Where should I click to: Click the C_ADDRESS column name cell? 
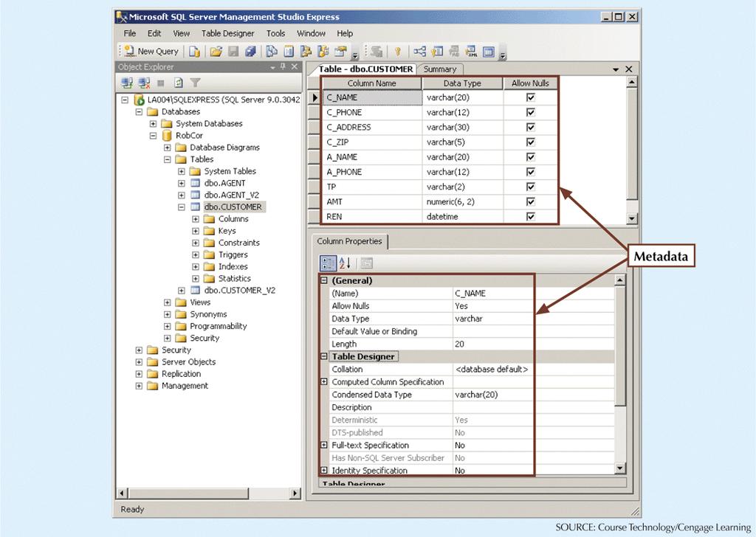tap(372, 127)
